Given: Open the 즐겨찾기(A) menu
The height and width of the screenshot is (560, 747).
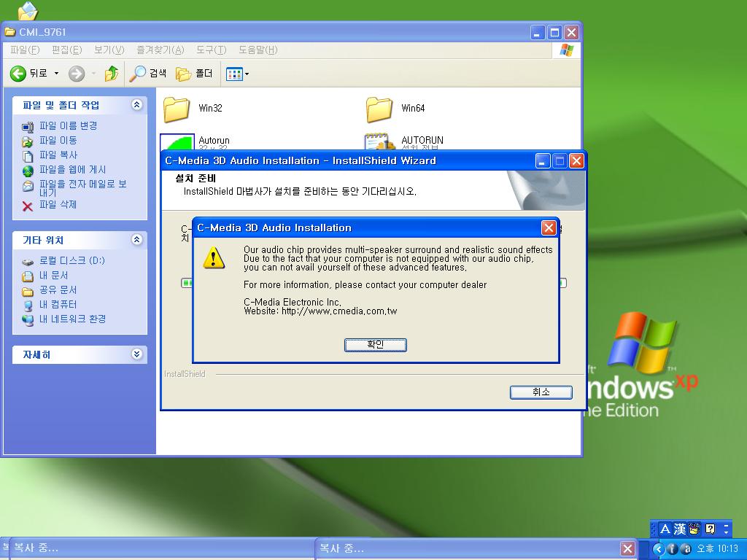Looking at the screenshot, I should coord(160,50).
